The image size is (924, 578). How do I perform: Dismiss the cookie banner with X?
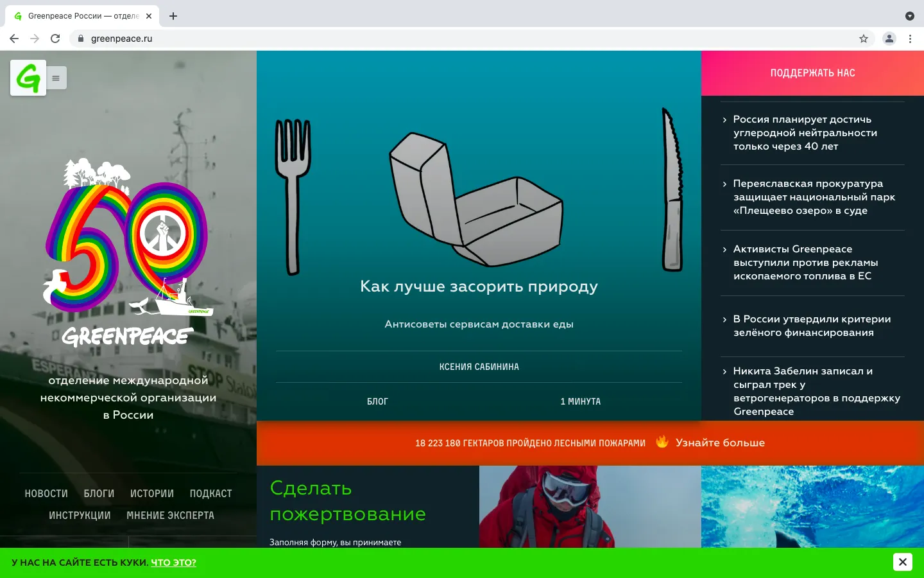coord(902,562)
